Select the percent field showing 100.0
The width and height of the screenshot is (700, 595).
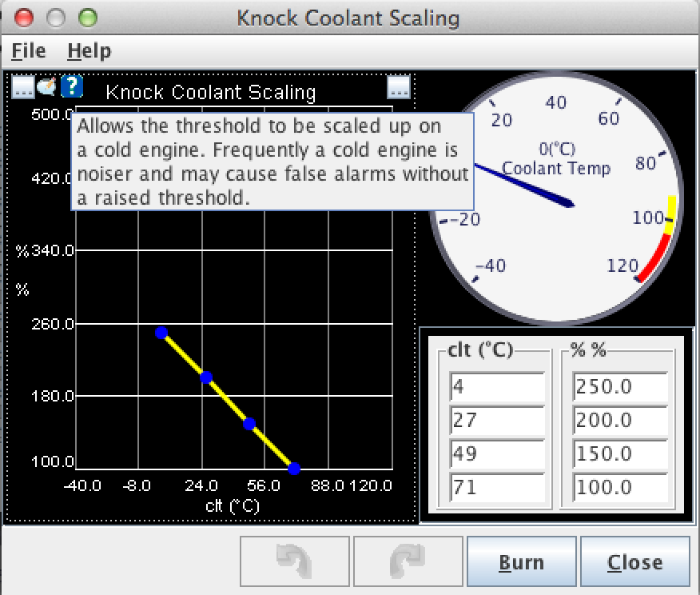(x=621, y=487)
